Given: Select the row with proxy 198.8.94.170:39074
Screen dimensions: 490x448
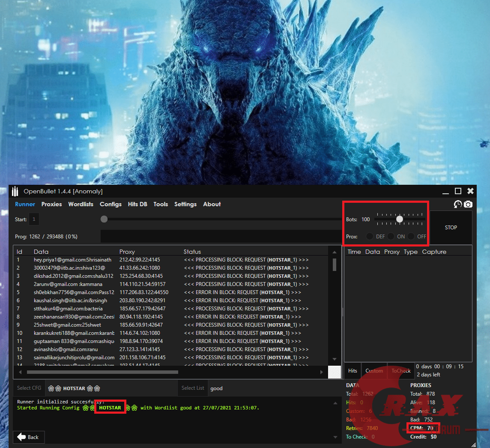Looking at the screenshot, I should [x=170, y=341].
